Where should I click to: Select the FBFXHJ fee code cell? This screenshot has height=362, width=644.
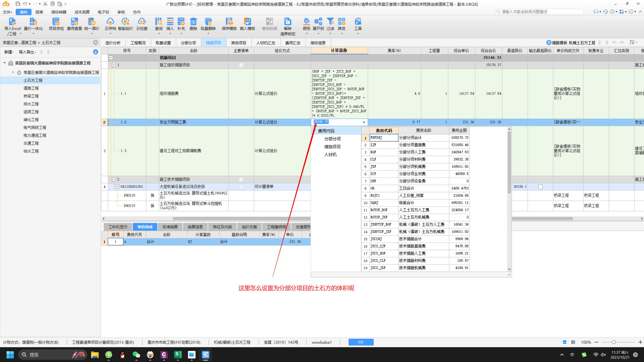[384, 138]
